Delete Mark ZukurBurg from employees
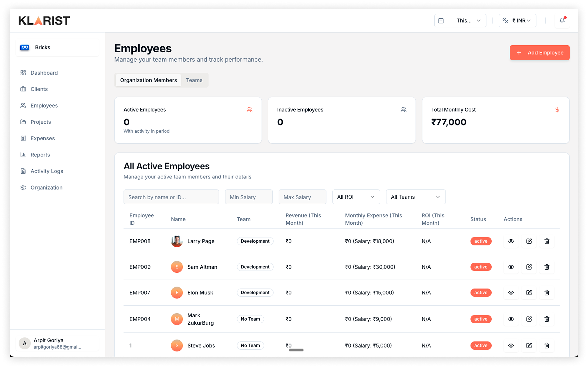This screenshot has width=588, height=368. pos(547,319)
